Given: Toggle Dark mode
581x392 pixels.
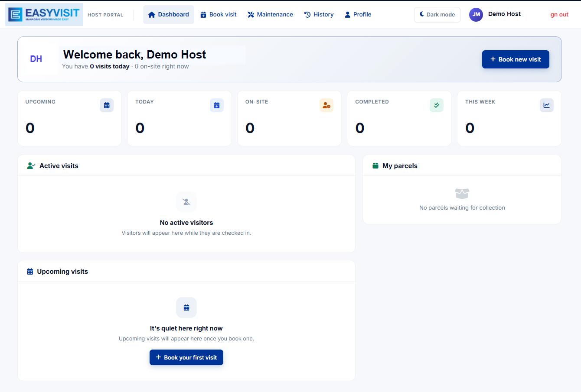Looking at the screenshot, I should 437,15.
